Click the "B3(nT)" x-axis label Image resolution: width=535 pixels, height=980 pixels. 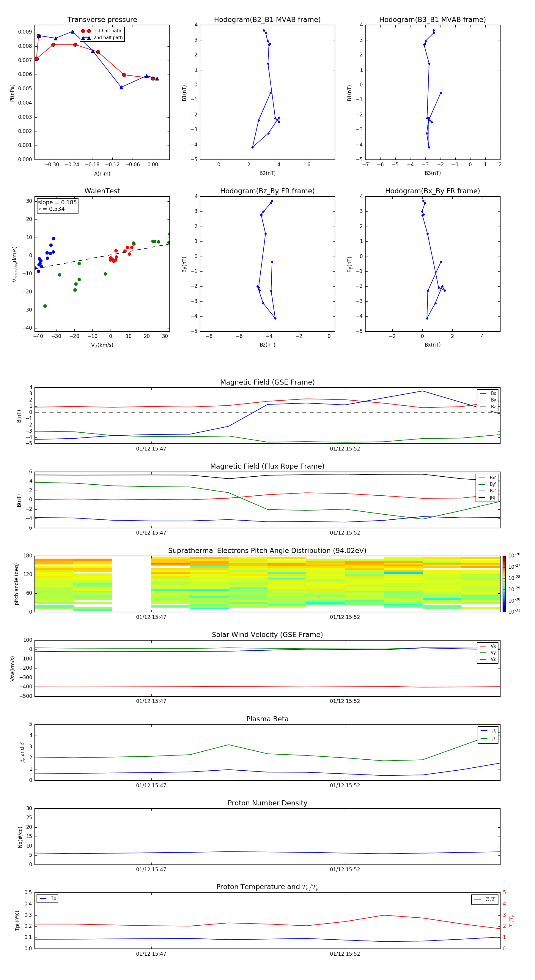[432, 173]
